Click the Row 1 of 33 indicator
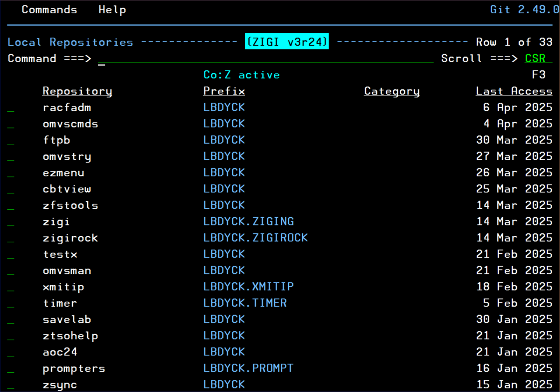The image size is (560, 392). click(514, 42)
